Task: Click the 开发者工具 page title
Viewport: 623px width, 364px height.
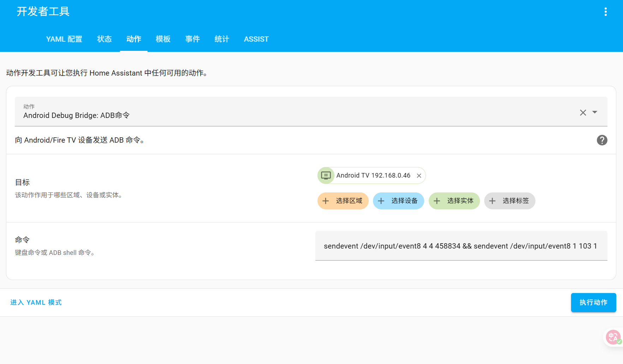Action: (43, 12)
